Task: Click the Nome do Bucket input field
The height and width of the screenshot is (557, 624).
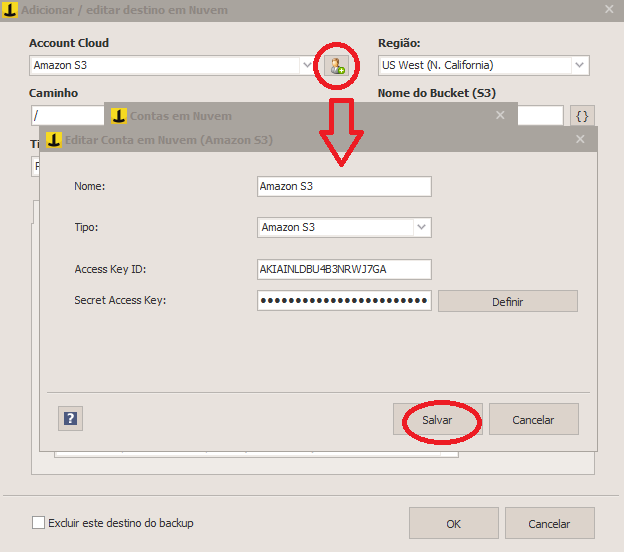Action: click(x=540, y=116)
